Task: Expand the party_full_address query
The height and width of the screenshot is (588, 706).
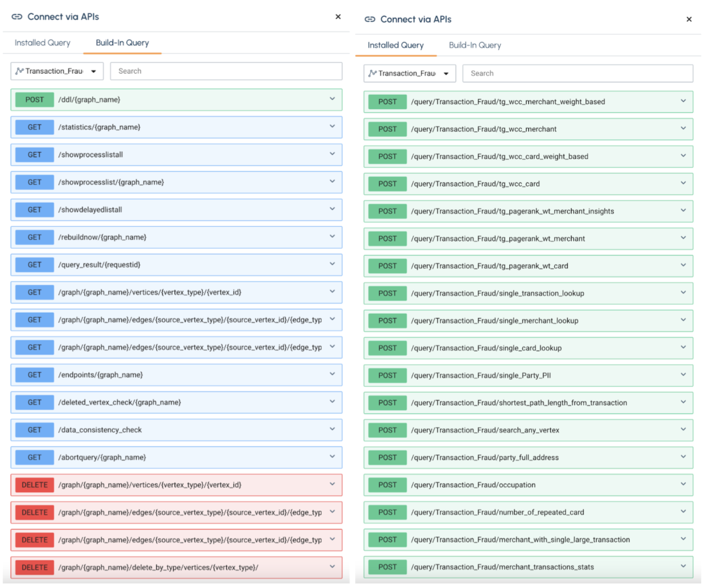Action: pyautogui.click(x=683, y=457)
